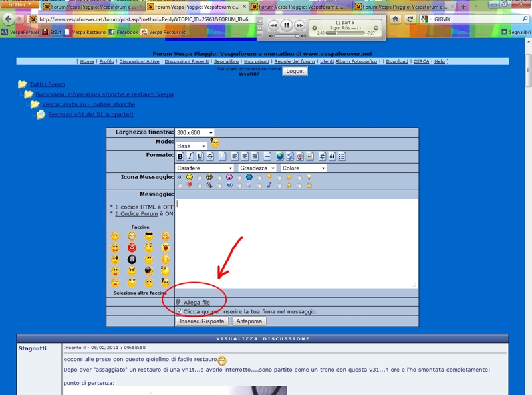
Task: Go back to the previous page
Action: click(8, 19)
